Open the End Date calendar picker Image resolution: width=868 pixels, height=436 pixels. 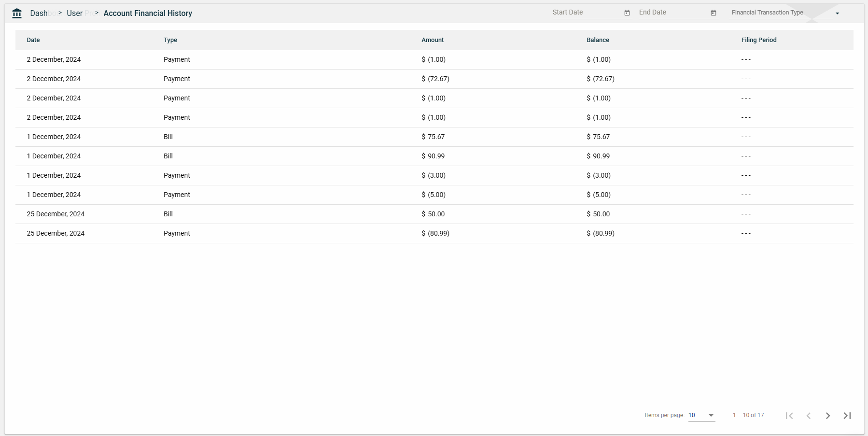pyautogui.click(x=713, y=13)
